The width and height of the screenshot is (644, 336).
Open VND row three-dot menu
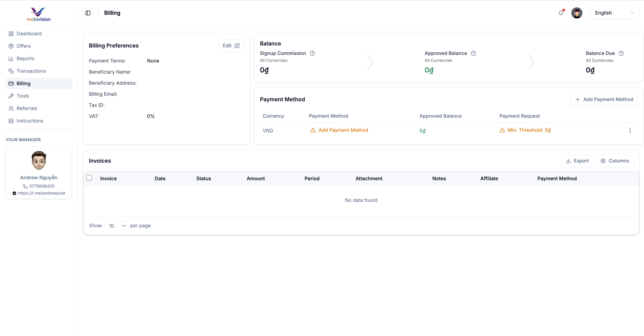(x=630, y=131)
